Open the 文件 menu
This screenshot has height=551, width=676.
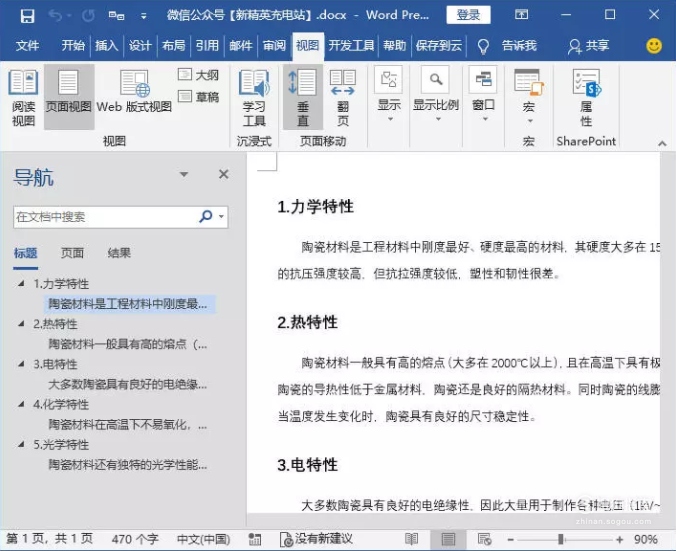click(27, 45)
